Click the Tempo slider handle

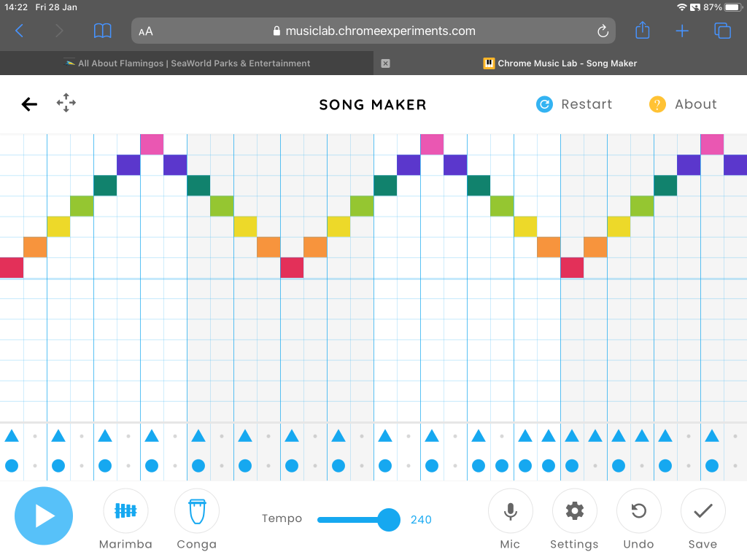(x=389, y=520)
